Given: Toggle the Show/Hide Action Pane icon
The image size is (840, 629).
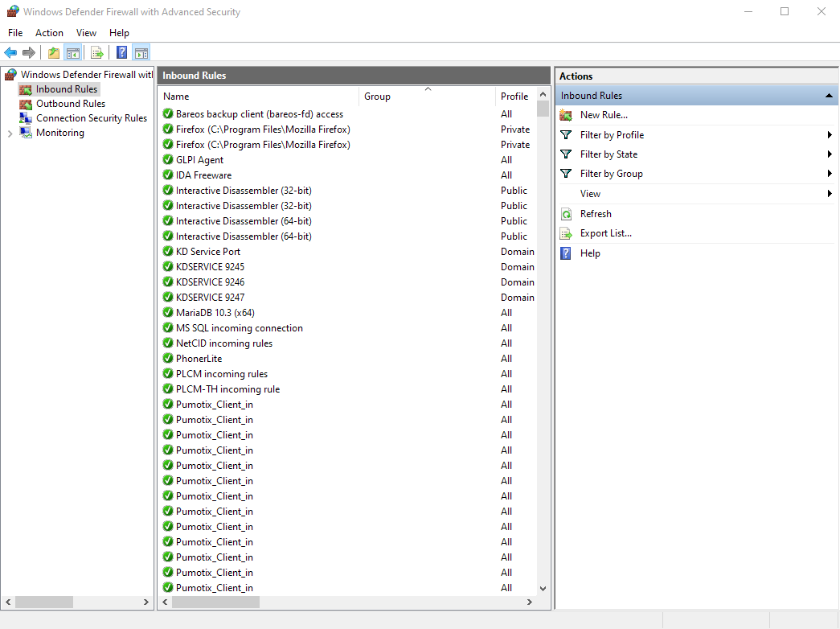Looking at the screenshot, I should pos(141,52).
